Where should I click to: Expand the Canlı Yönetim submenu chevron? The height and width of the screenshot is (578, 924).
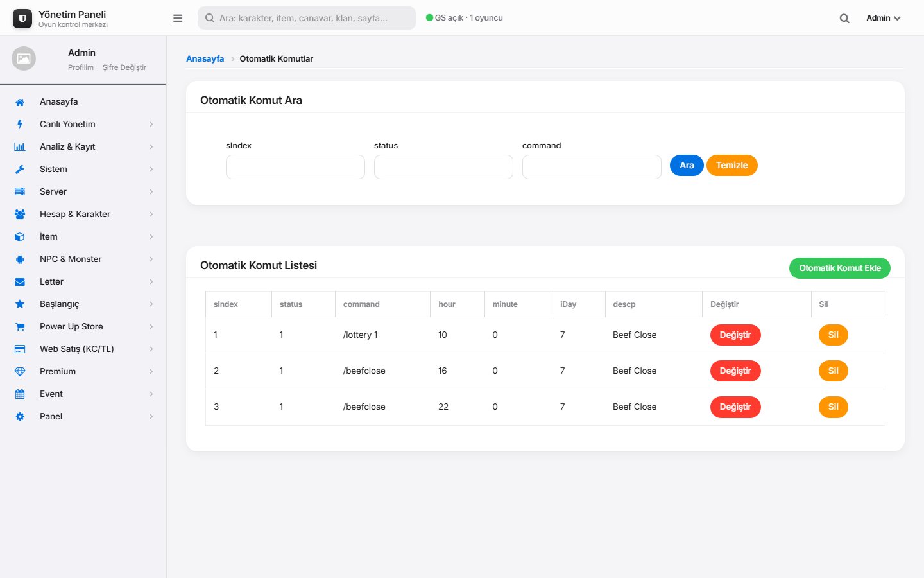[151, 125]
